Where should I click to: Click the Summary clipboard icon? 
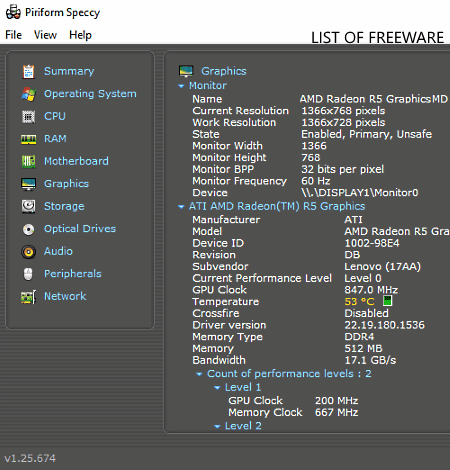coord(28,71)
